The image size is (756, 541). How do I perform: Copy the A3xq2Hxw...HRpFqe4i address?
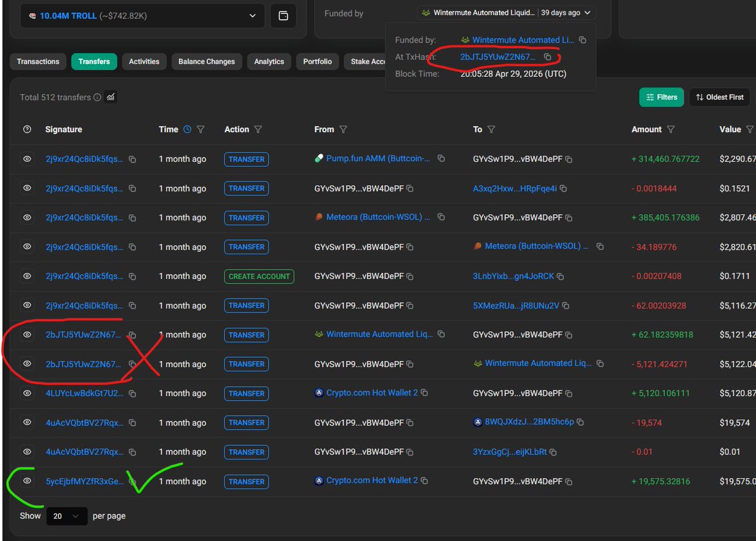pos(563,189)
